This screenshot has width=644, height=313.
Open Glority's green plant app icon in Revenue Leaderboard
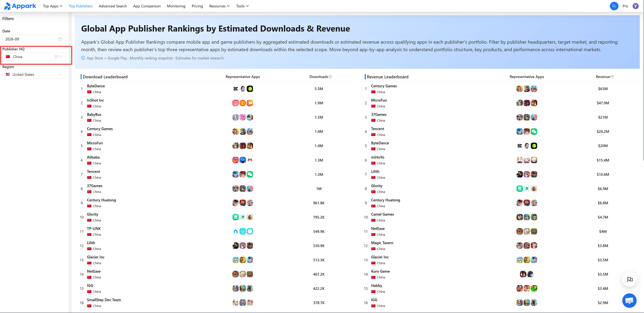pos(520,188)
